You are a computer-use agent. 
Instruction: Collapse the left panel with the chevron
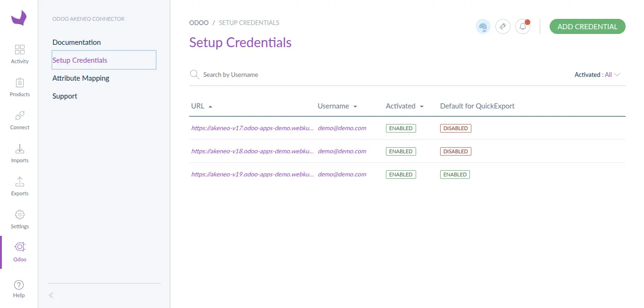51,294
